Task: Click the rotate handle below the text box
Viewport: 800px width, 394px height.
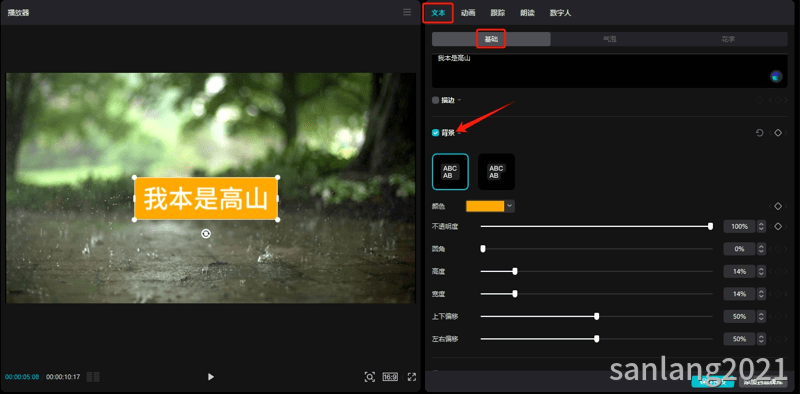Action: [206, 234]
